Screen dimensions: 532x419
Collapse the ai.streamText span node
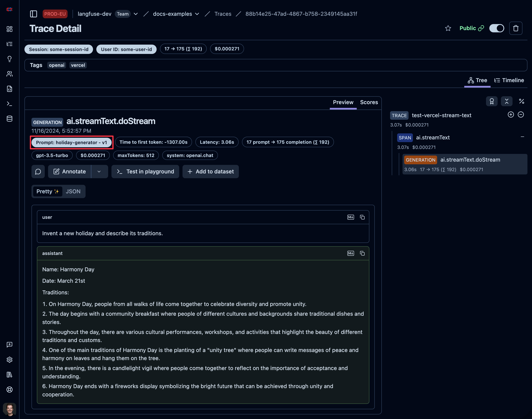(522, 137)
